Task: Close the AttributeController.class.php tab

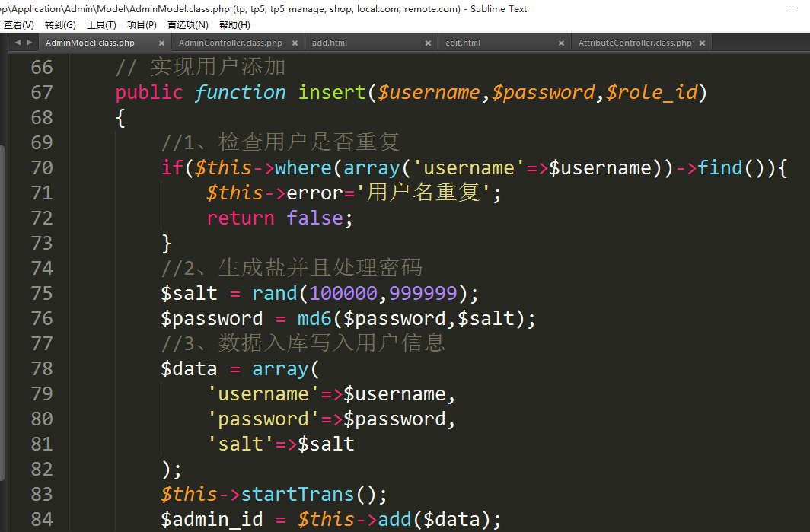Action: coord(702,43)
